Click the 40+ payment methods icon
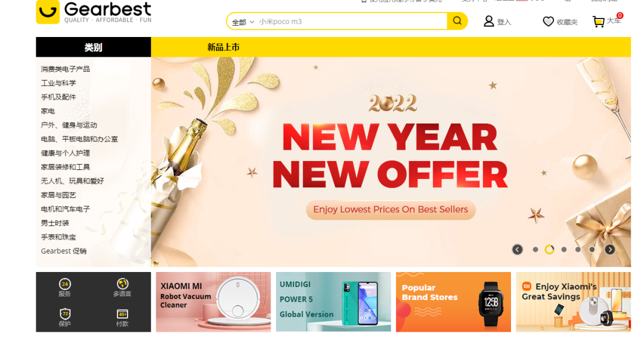 coord(122,314)
